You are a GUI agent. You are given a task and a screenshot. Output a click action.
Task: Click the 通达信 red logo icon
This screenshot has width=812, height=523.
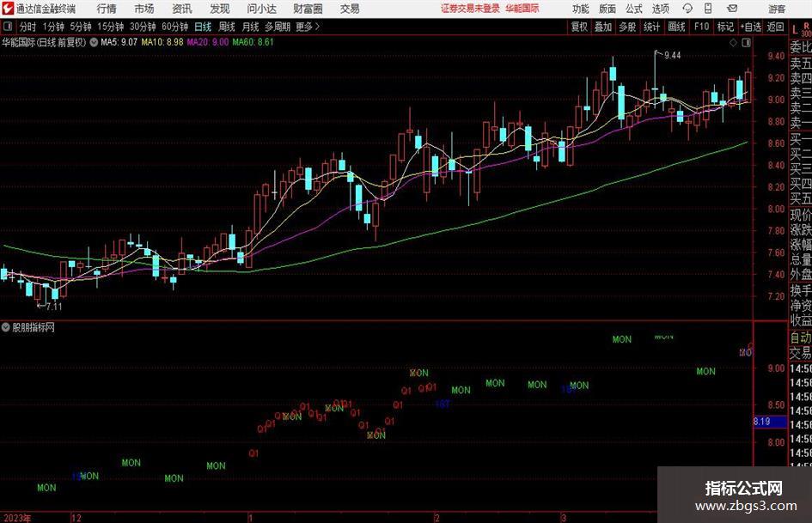tap(8, 9)
